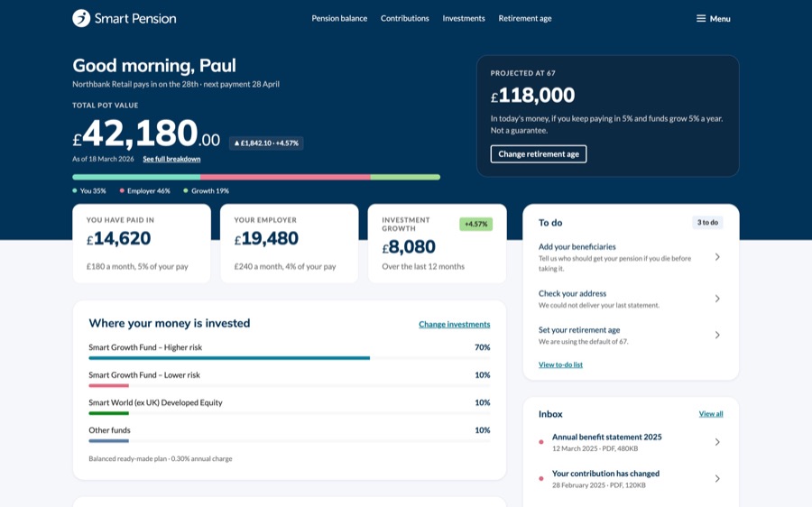
Task: Click the You 35% legend dot
Action: pyautogui.click(x=75, y=190)
